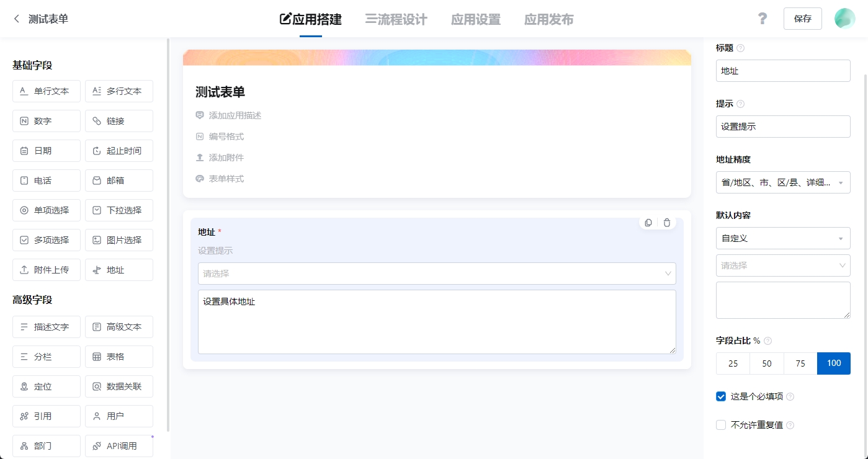This screenshot has width=868, height=459.
Task: Add a 表格 field to the form
Action: point(119,356)
